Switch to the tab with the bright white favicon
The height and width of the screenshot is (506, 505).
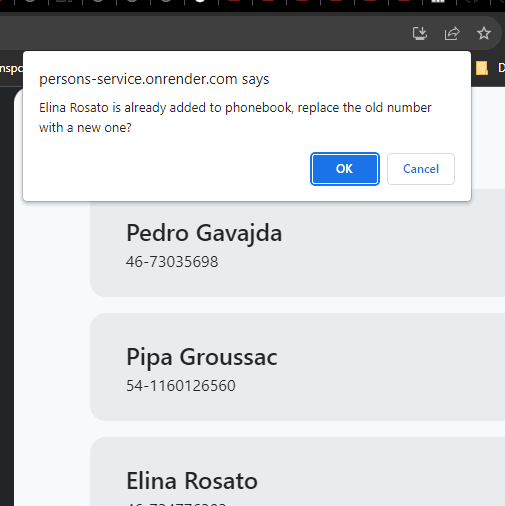click(200, 2)
